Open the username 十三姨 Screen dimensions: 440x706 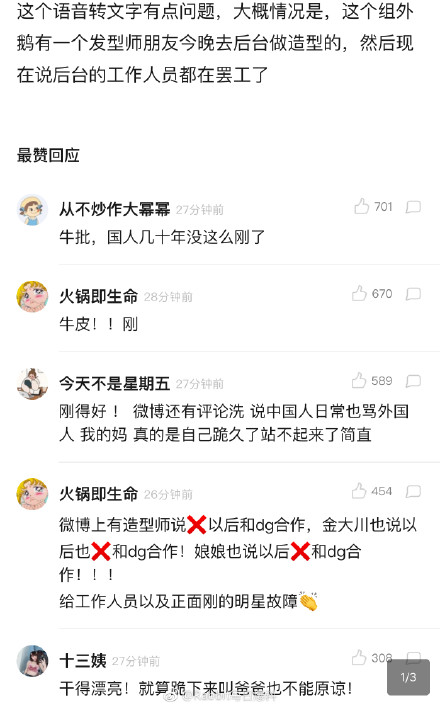tap(83, 661)
